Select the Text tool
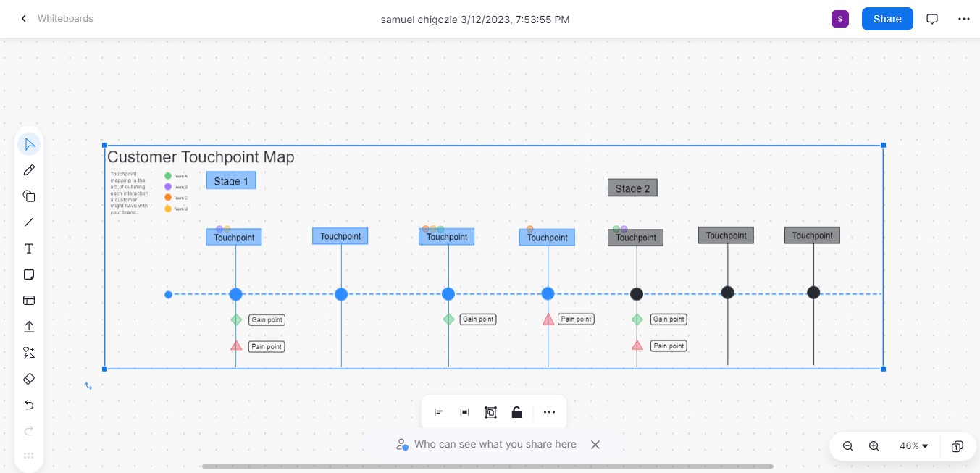 click(29, 248)
